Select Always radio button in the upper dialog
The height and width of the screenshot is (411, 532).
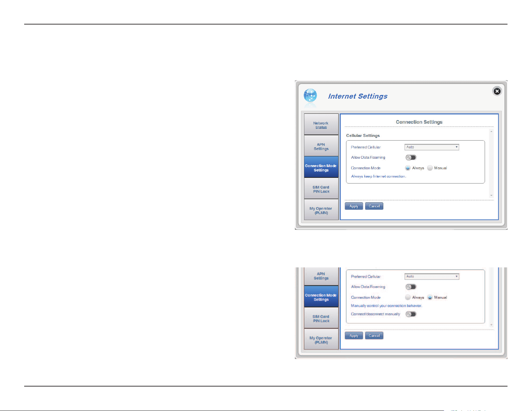[x=408, y=168]
